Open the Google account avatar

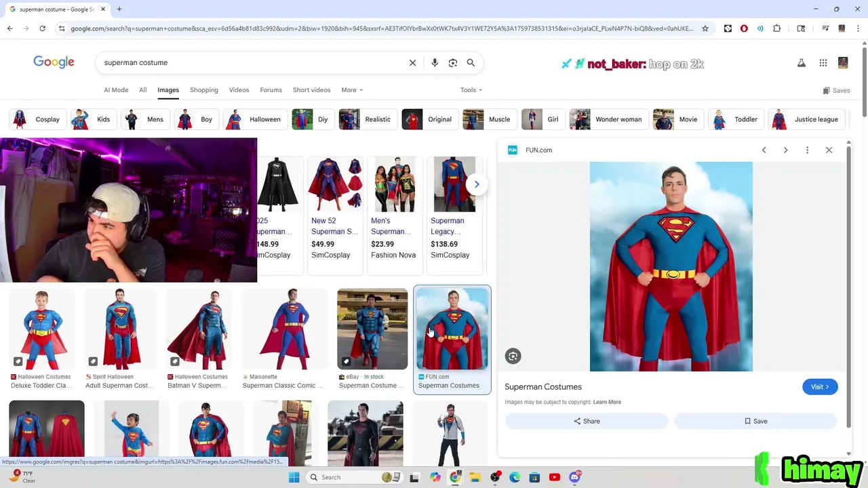(843, 63)
